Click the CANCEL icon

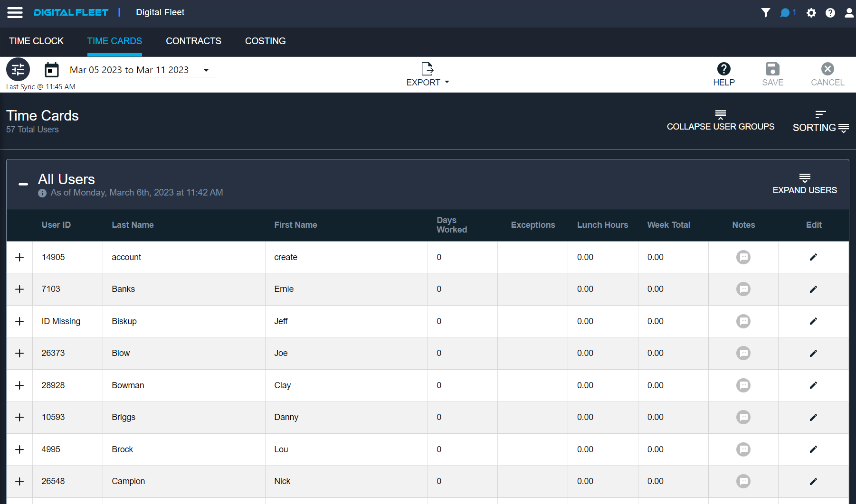(x=827, y=69)
